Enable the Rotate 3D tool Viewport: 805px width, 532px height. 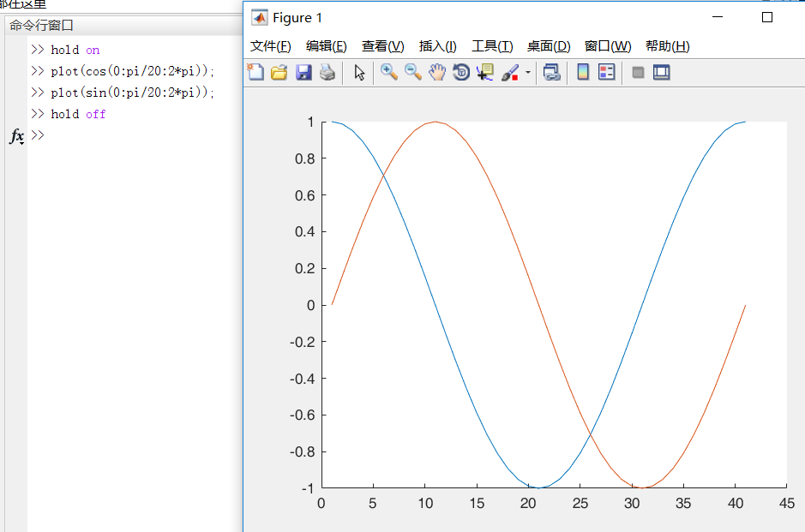pyautogui.click(x=461, y=73)
